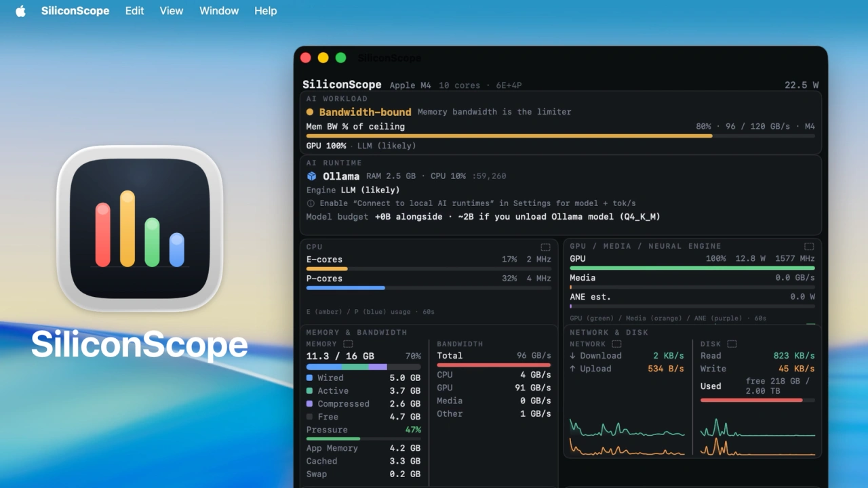This screenshot has height=488, width=868.
Task: Click the memory Pressure bar
Action: [x=363, y=439]
